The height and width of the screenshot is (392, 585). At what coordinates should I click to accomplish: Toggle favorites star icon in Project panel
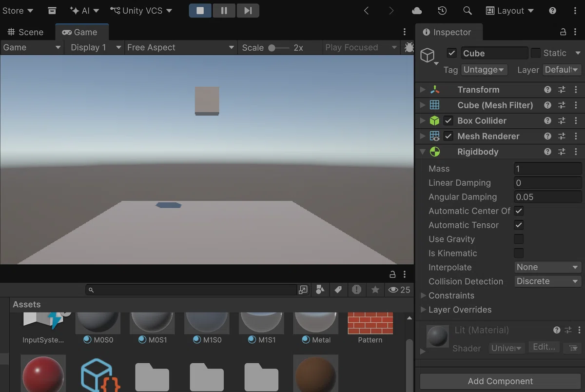click(x=375, y=290)
